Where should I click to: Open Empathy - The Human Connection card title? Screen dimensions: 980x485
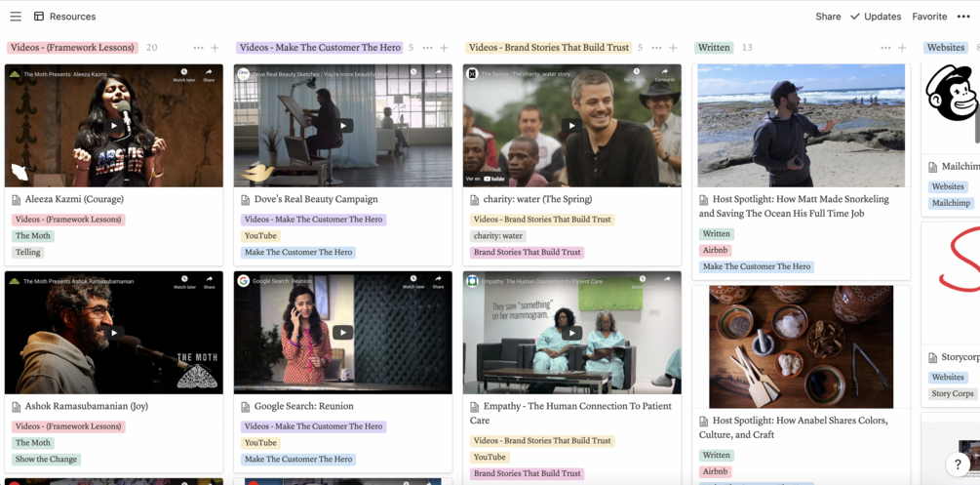570,413
